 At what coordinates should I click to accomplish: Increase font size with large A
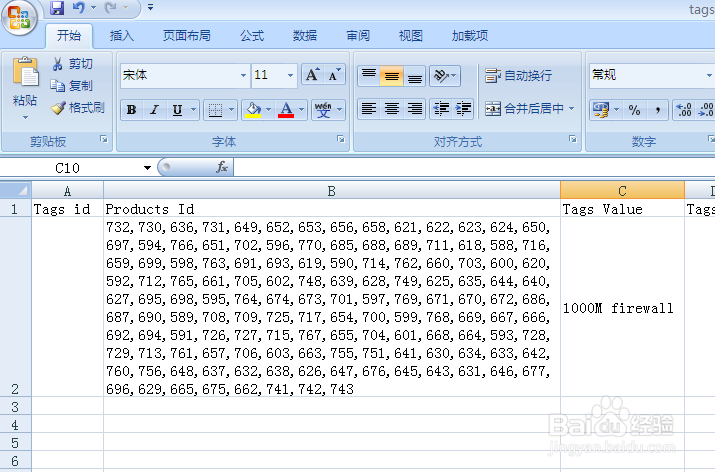[312, 75]
